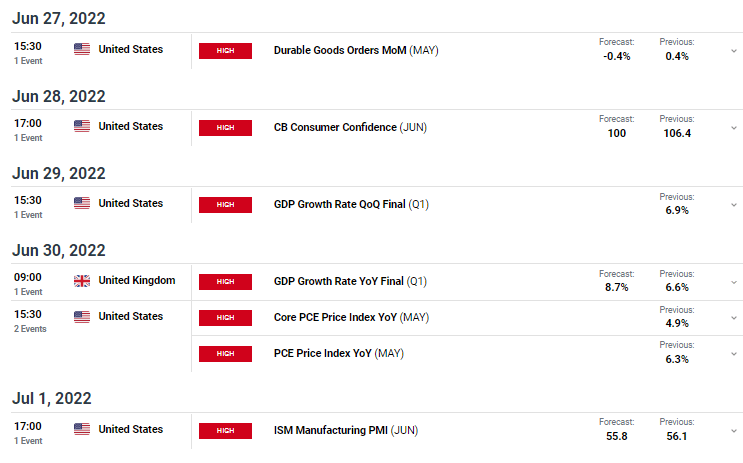
Task: Expand GDP Growth Rate QoQ Final chevron
Action: pos(734,205)
